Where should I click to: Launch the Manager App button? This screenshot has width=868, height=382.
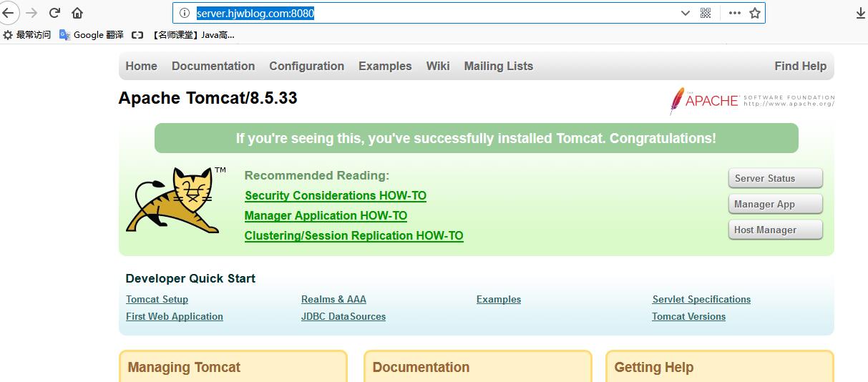point(775,204)
